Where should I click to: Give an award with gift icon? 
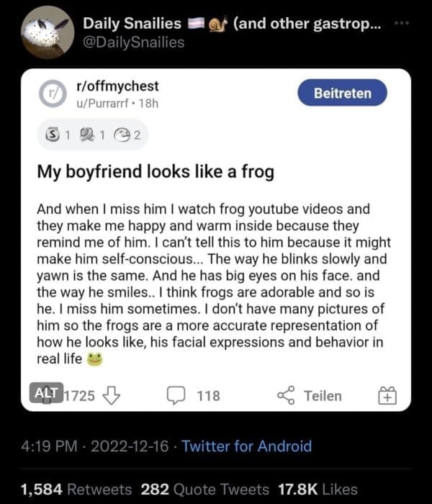387,395
